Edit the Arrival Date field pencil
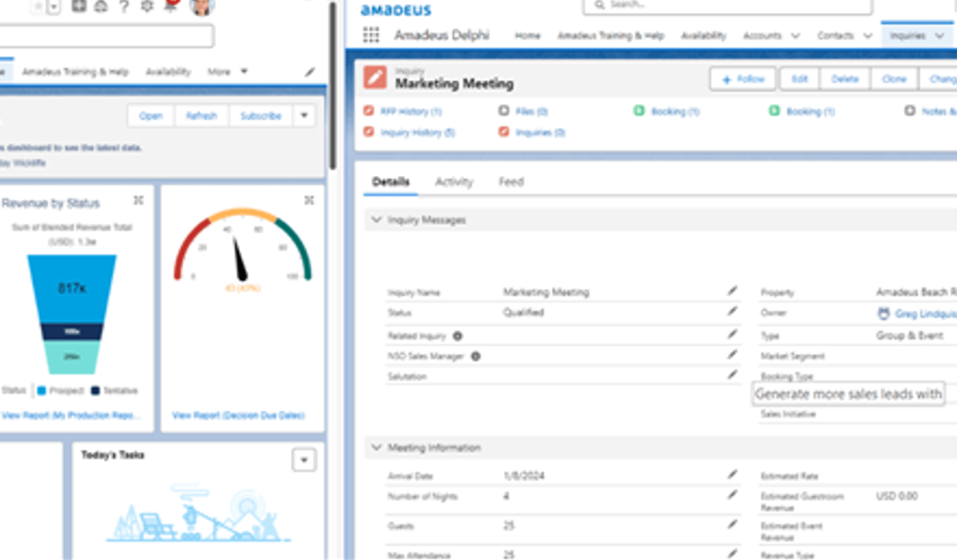 point(732,475)
